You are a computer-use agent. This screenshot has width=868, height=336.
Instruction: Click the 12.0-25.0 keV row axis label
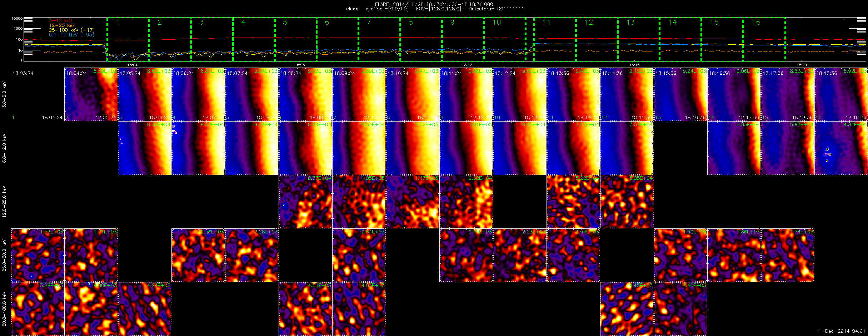click(4, 202)
